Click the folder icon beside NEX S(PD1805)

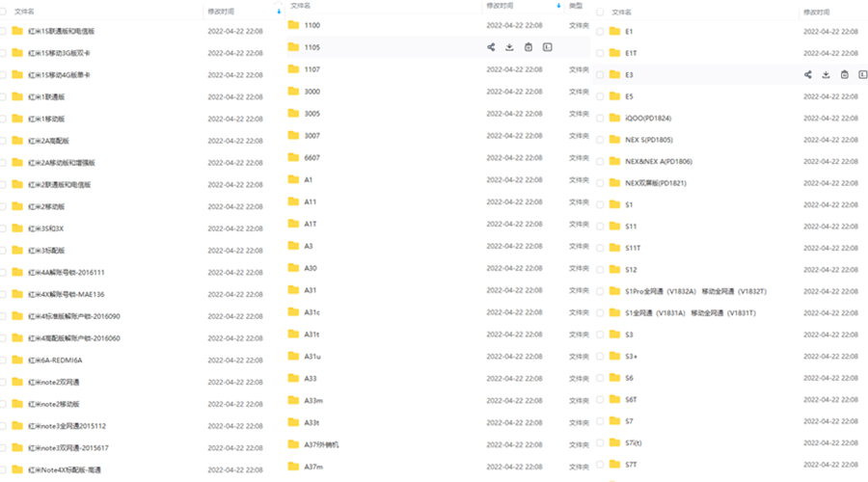click(x=614, y=140)
